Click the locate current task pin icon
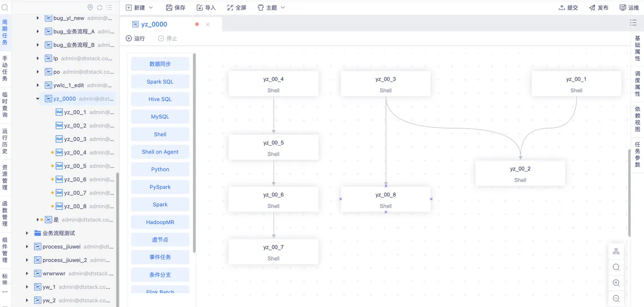Image resolution: width=644 pixels, height=307 pixels. [x=90, y=8]
